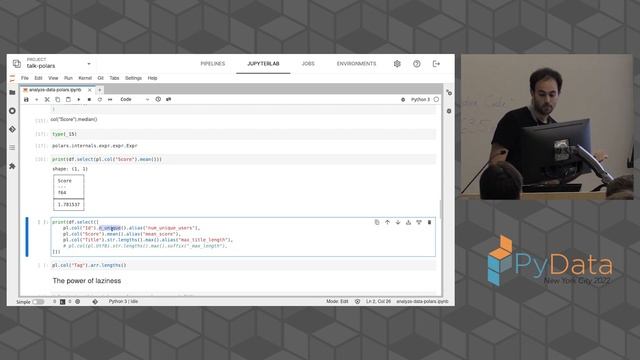The height and width of the screenshot is (360, 640).
Task: Copy selected cells toolbar icon
Action: click(58, 100)
